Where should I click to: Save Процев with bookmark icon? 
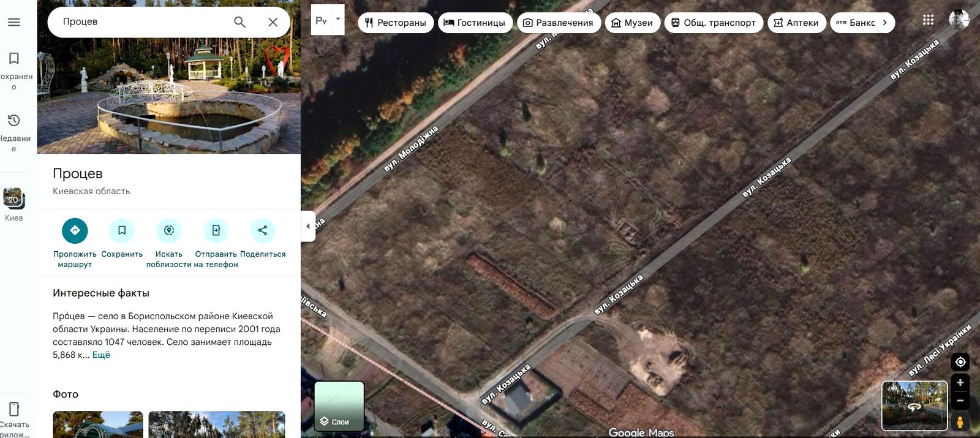[x=122, y=230]
